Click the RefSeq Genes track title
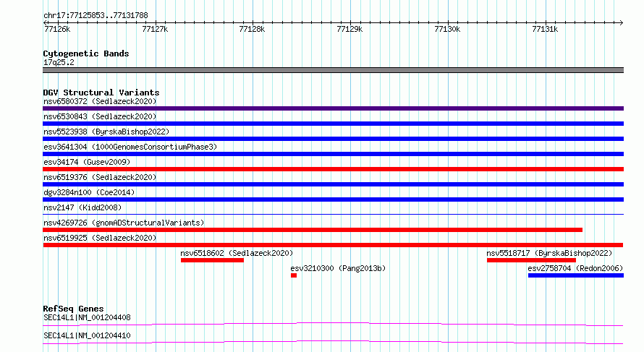 pyautogui.click(x=73, y=309)
